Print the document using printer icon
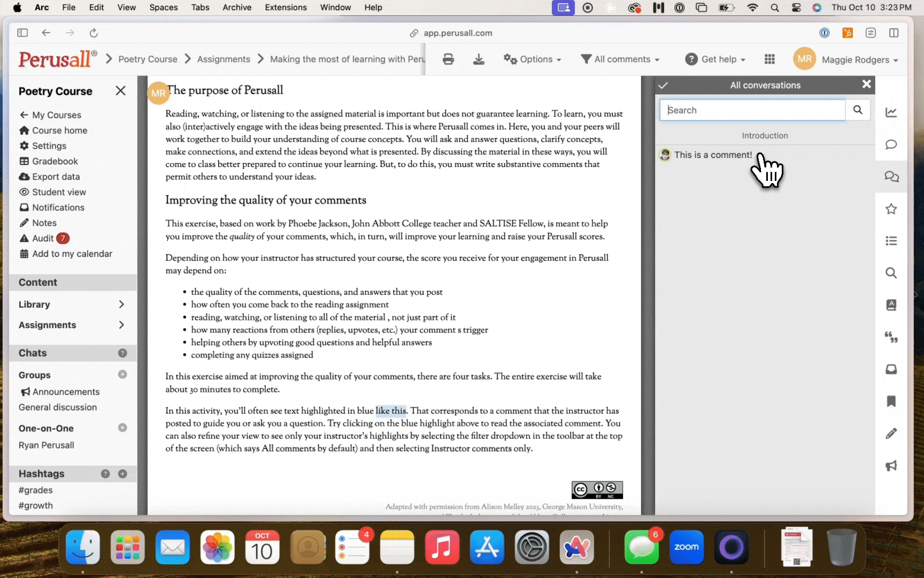The image size is (924, 578). 448,59
